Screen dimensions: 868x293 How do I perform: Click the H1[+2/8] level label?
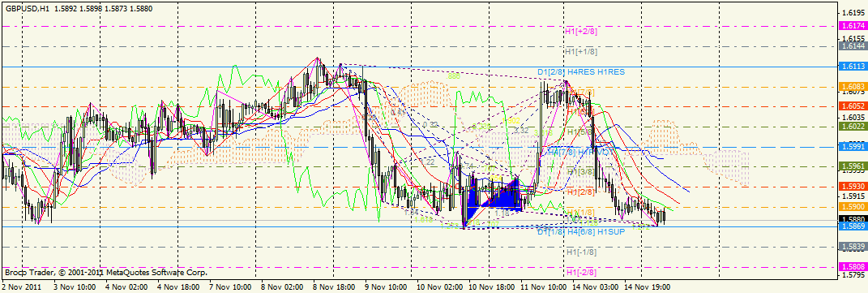click(581, 32)
